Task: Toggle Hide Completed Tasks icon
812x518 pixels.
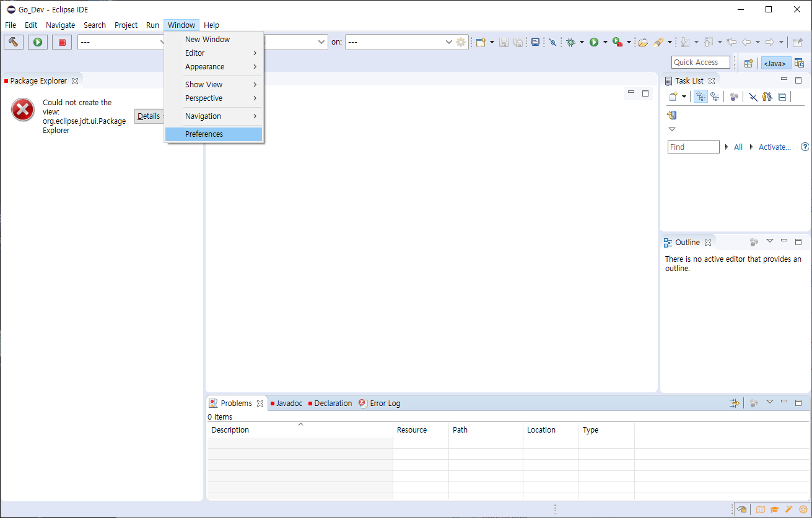Action: (753, 97)
